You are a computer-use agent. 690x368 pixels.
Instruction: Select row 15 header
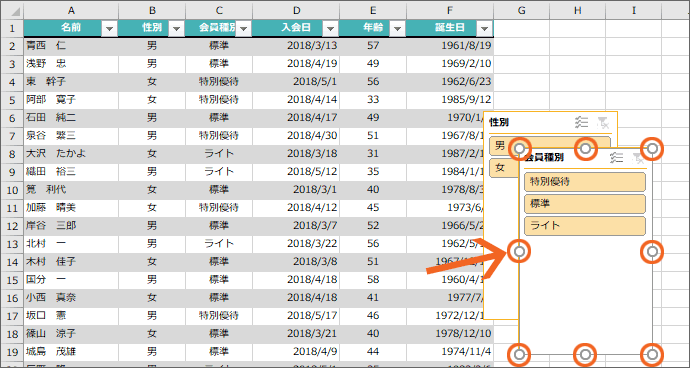click(x=12, y=280)
